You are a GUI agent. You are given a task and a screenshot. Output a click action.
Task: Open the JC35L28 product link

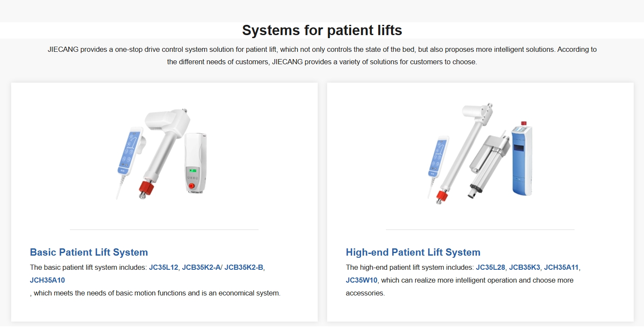pyautogui.click(x=491, y=267)
